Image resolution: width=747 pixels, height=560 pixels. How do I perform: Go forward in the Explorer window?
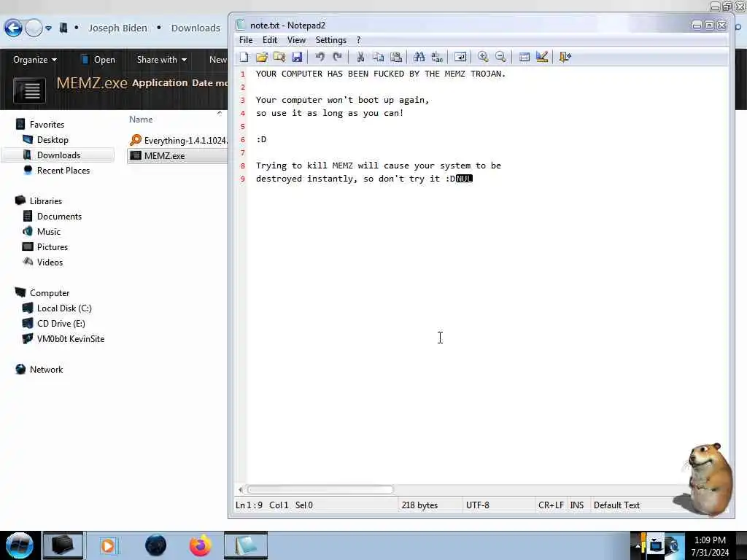[x=34, y=28]
